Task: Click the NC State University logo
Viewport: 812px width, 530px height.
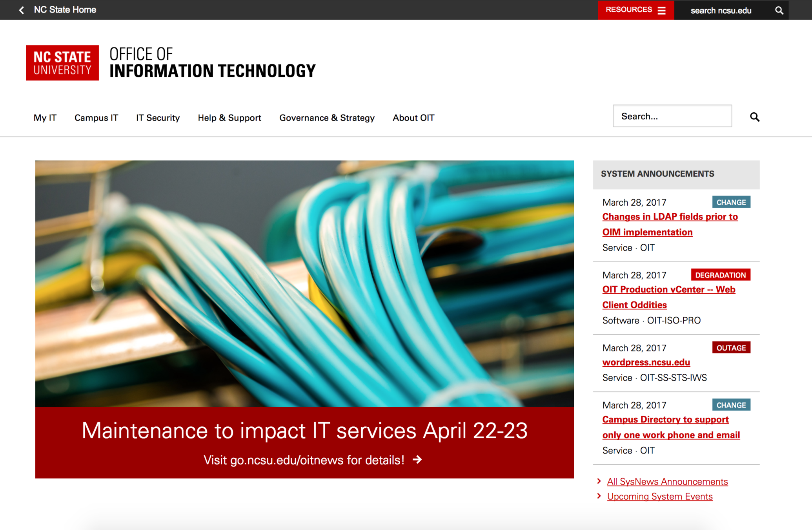Action: pyautogui.click(x=62, y=63)
